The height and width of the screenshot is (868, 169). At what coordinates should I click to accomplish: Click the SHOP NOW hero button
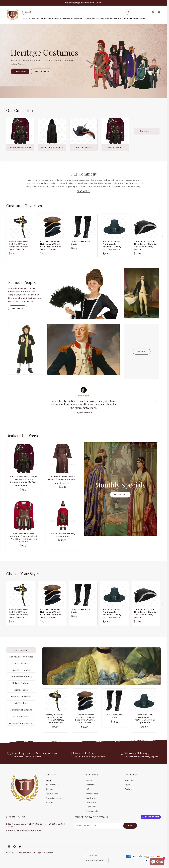(20, 71)
